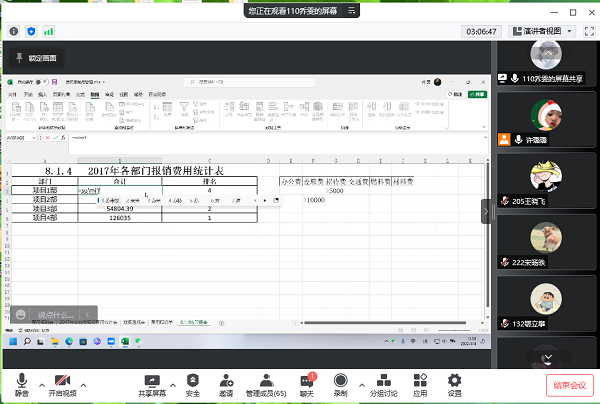Start recording with 录制 icon
This screenshot has height=404, width=600.
[x=341, y=382]
